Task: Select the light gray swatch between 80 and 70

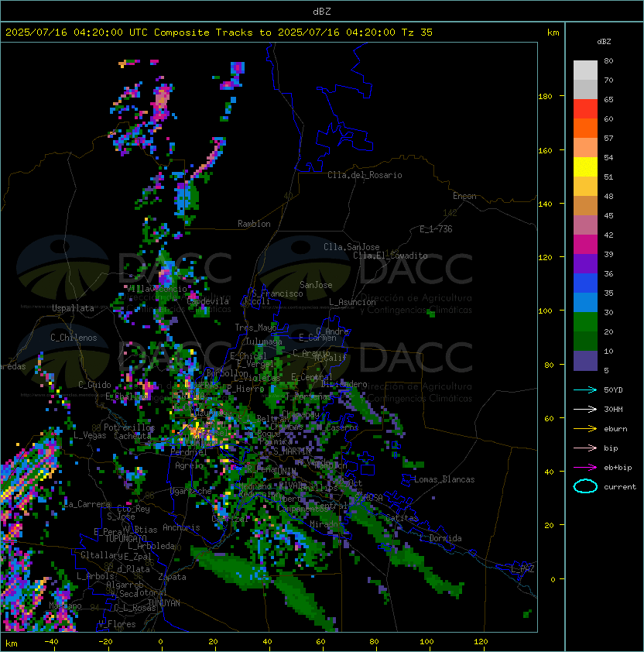Action: (585, 70)
